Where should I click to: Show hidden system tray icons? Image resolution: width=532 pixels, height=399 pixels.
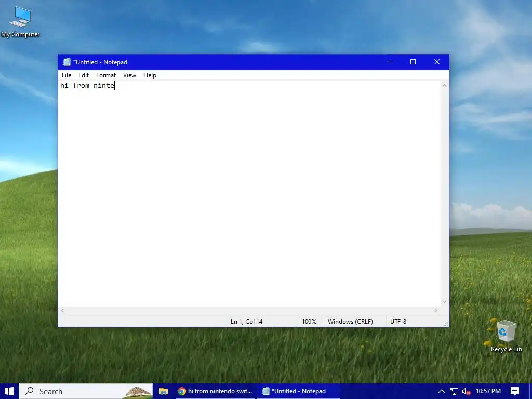pos(441,391)
